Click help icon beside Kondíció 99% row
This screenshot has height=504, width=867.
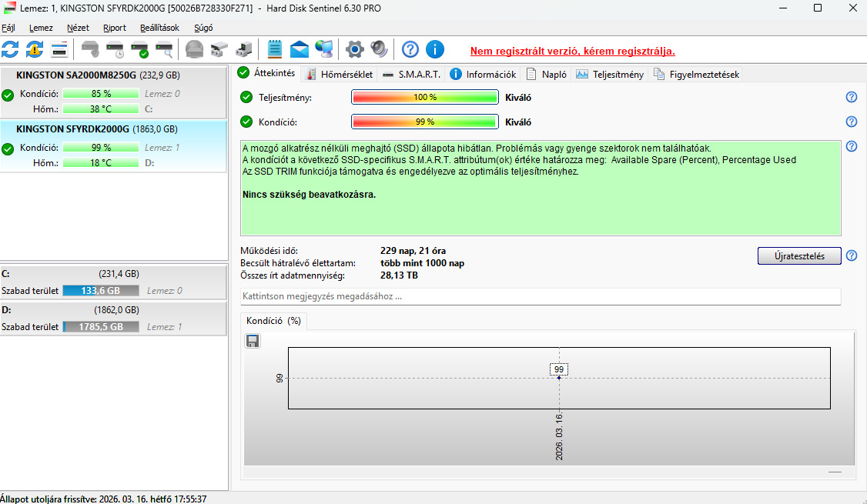pos(852,122)
